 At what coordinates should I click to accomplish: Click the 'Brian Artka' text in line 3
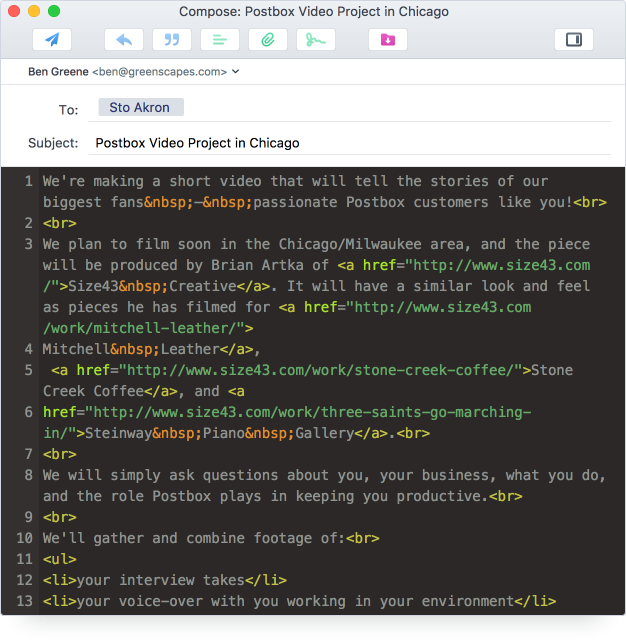tap(257, 265)
